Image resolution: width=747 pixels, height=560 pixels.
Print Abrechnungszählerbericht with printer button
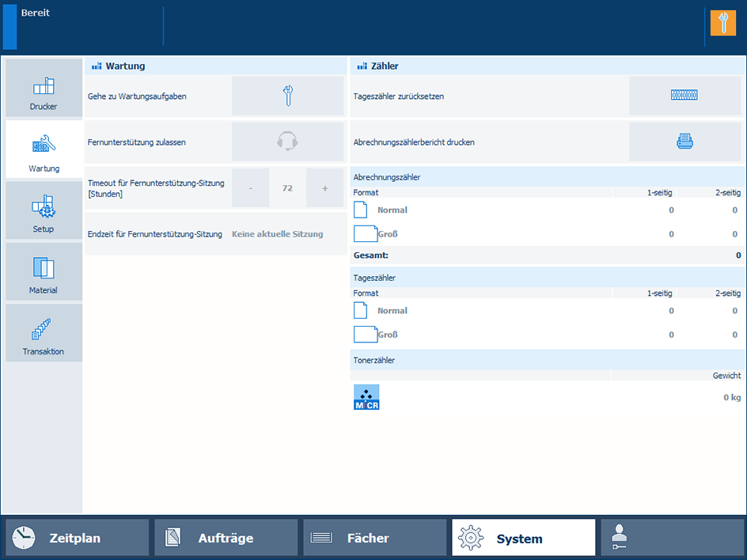click(684, 142)
